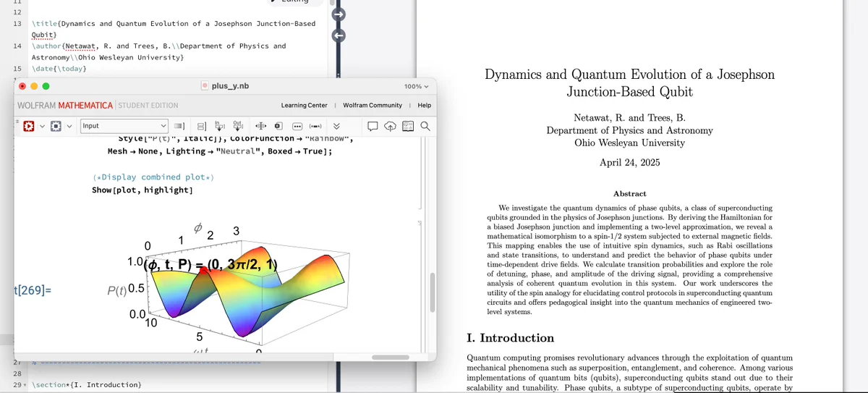Click line number 14 in editor gutter

pos(17,46)
